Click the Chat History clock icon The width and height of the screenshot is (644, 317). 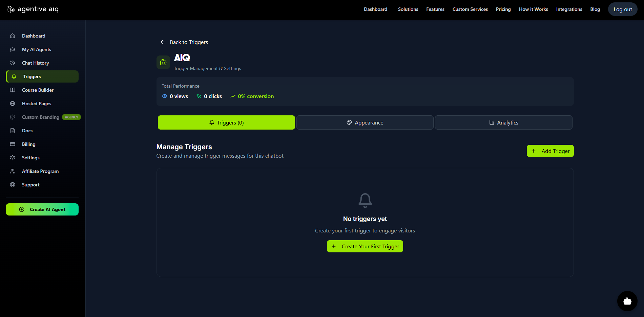(x=13, y=63)
